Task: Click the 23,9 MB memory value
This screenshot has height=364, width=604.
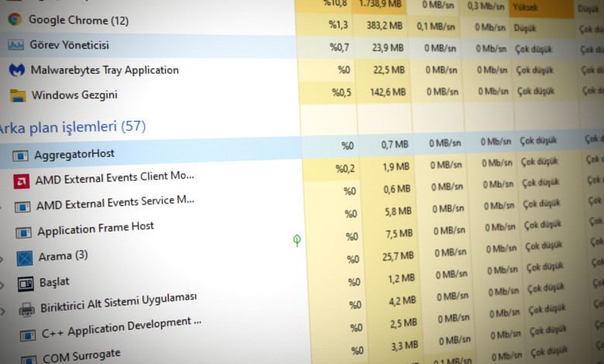Action: pos(387,47)
